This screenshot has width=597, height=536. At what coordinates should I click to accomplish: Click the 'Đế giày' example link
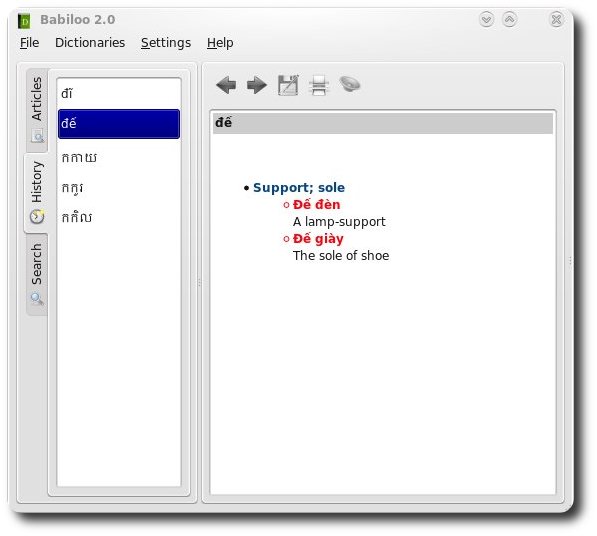tap(318, 239)
